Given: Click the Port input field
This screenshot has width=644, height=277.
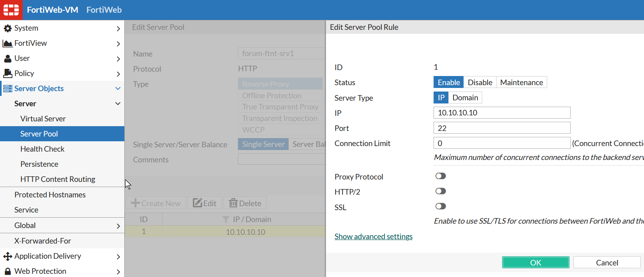Looking at the screenshot, I should click(502, 128).
